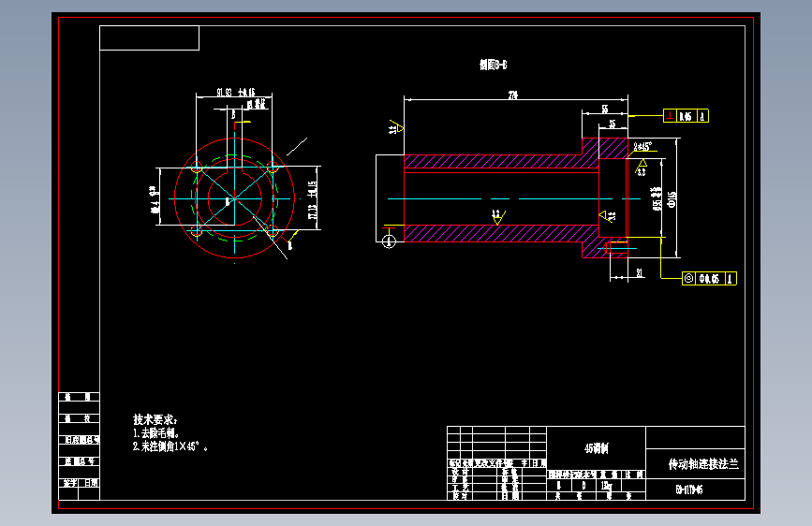Select the roughness symbol at section view top-left
Viewport: 812px width, 526px height.
pos(396,127)
